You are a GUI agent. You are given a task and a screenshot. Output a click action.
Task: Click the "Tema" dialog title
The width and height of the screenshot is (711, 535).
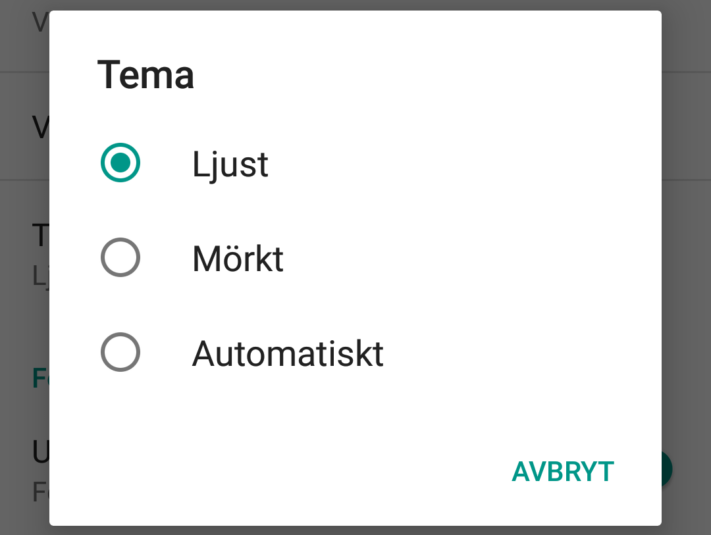145,76
